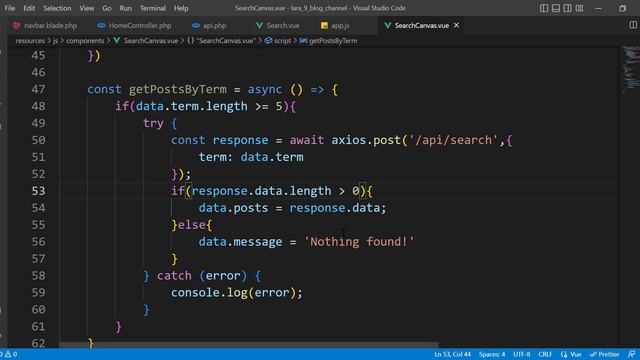Click 'axios' on line 50
This screenshot has height=360, width=640.
349,140
